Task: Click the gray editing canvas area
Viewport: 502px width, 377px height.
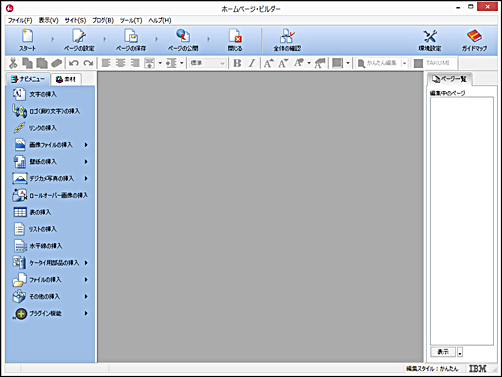Action: click(260, 217)
